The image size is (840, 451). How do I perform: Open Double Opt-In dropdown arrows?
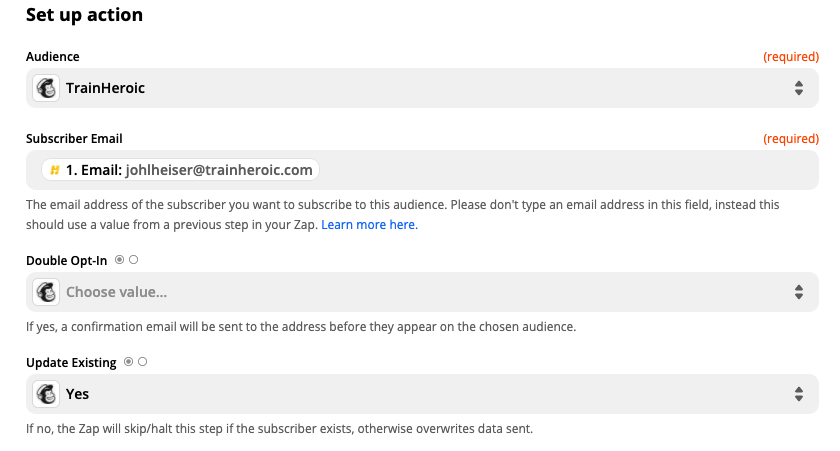799,292
